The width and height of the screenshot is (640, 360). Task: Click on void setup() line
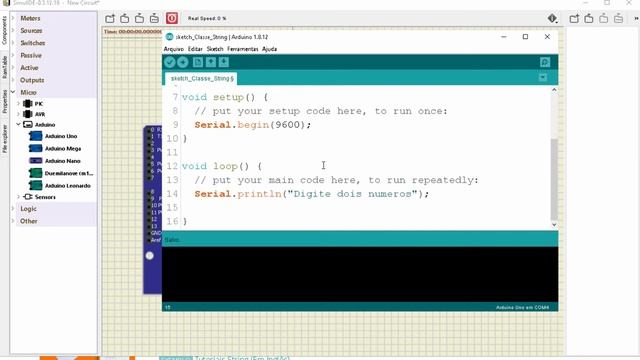[225, 97]
